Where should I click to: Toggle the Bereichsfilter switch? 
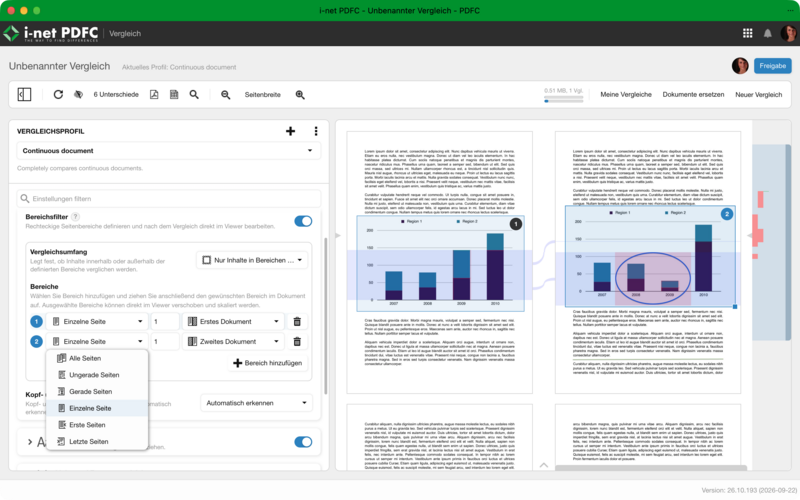pyautogui.click(x=303, y=221)
